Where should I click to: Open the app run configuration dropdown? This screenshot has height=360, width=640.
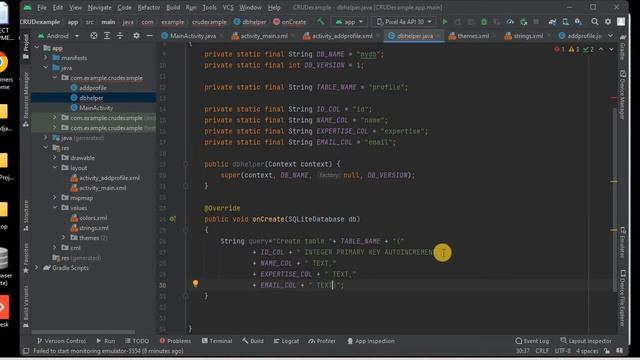[x=349, y=22]
